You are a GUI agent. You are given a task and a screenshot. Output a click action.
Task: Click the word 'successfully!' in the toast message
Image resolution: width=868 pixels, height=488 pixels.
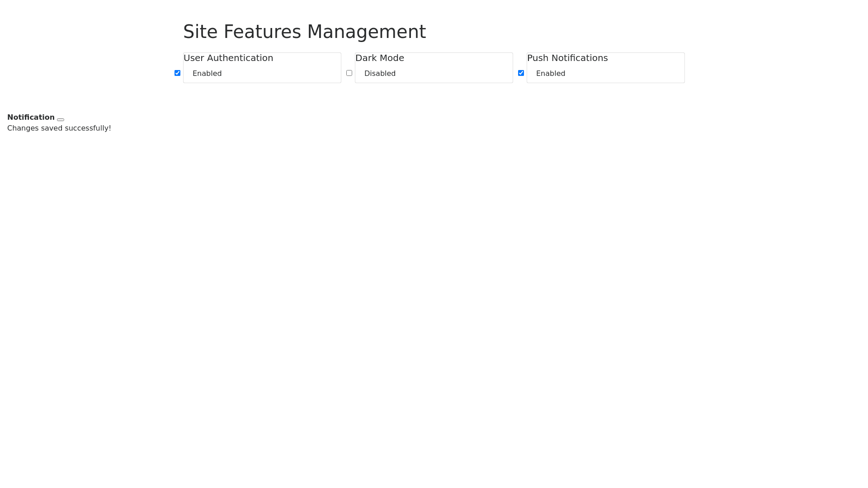coord(88,128)
